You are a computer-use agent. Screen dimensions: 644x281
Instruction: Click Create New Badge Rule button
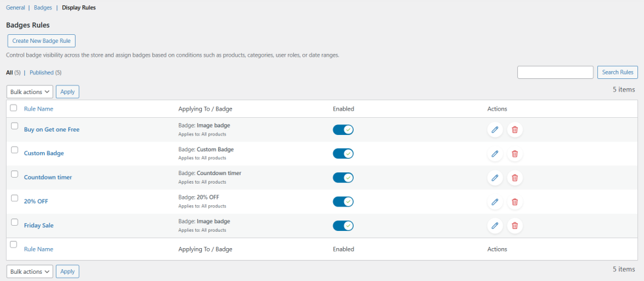pos(41,41)
